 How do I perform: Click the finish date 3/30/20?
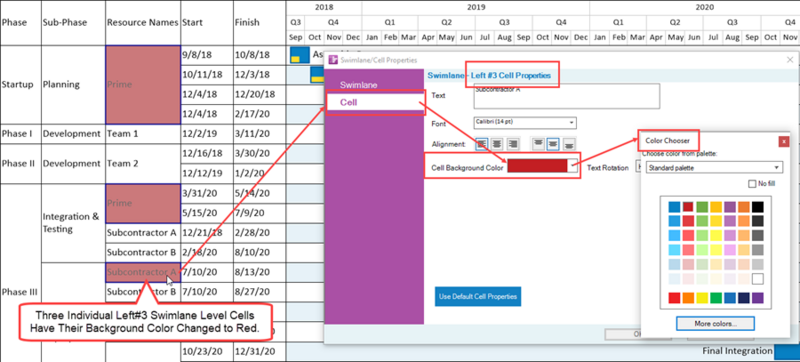tap(259, 153)
